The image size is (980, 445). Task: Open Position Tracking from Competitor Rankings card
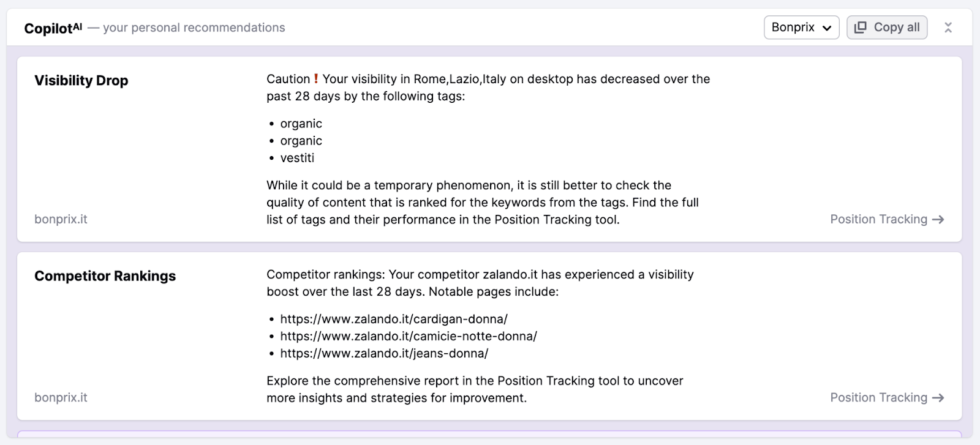coord(878,397)
